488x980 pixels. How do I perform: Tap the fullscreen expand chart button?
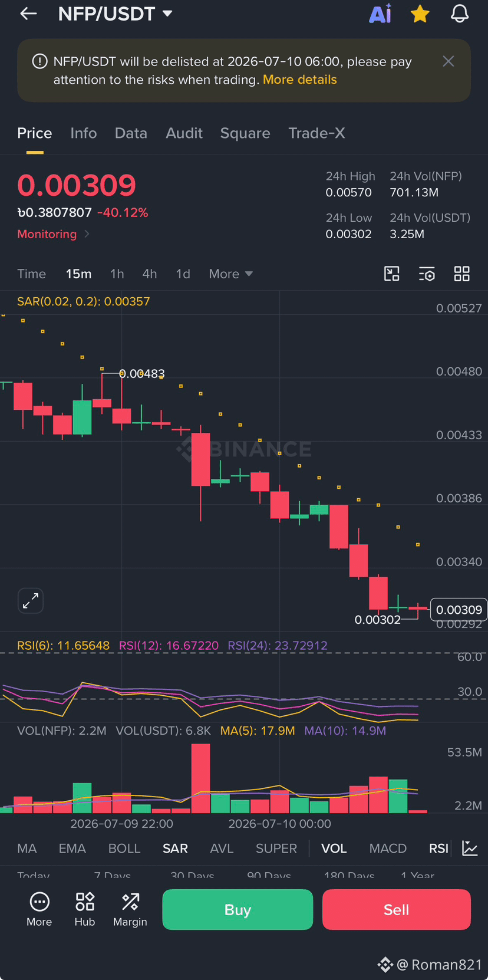pyautogui.click(x=31, y=601)
